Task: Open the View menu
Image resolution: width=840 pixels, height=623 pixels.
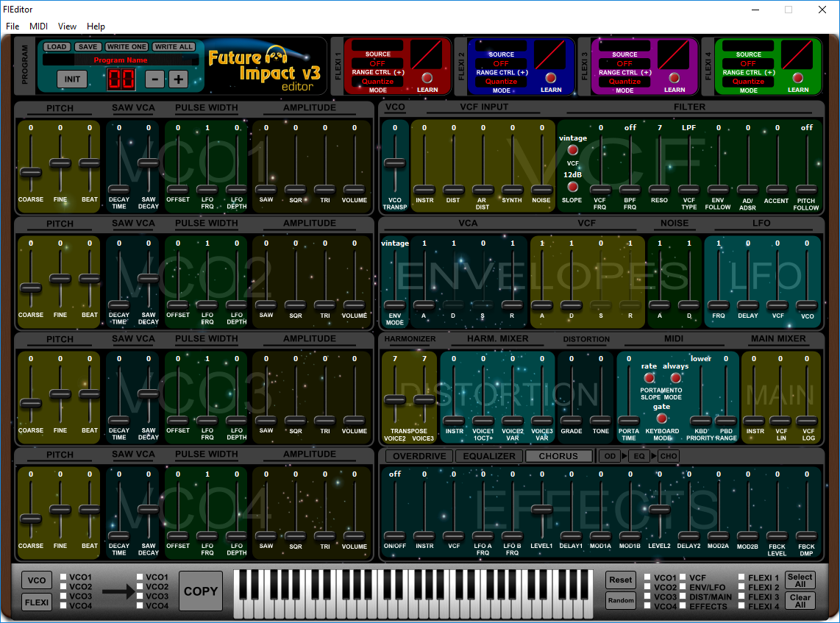Action: [67, 26]
